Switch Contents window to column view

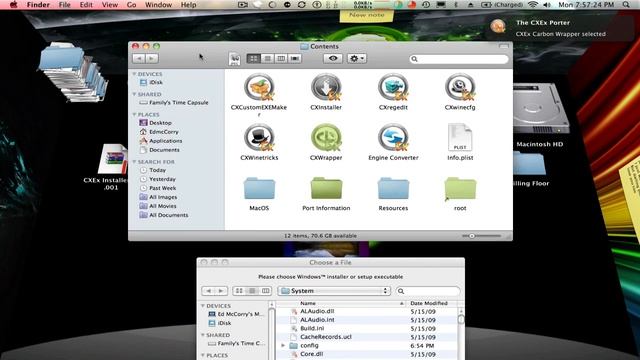281,59
